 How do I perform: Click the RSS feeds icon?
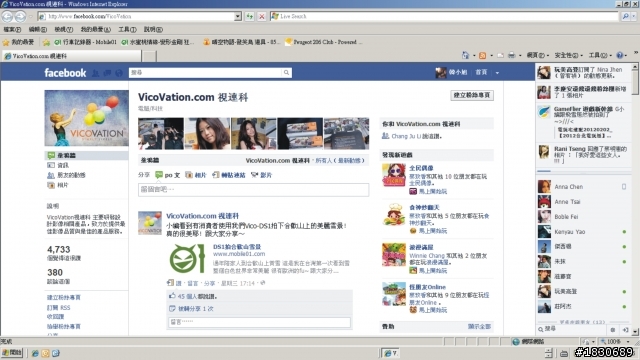tap(482, 55)
